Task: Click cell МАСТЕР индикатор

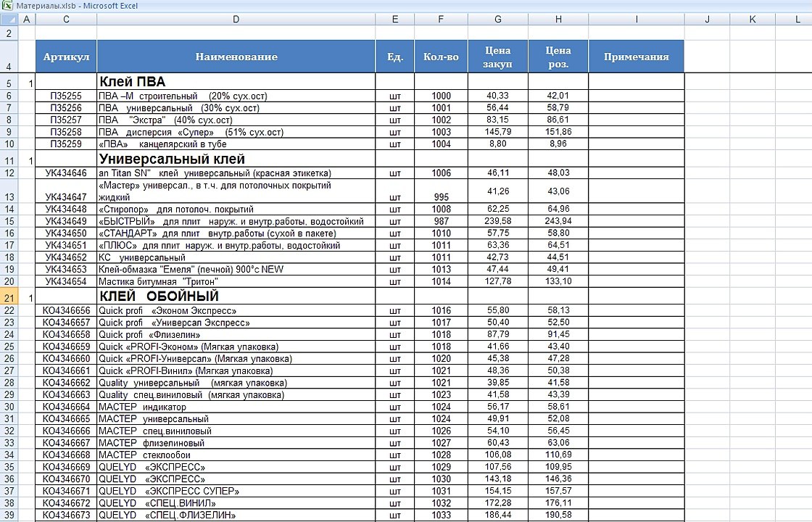Action: [236, 407]
